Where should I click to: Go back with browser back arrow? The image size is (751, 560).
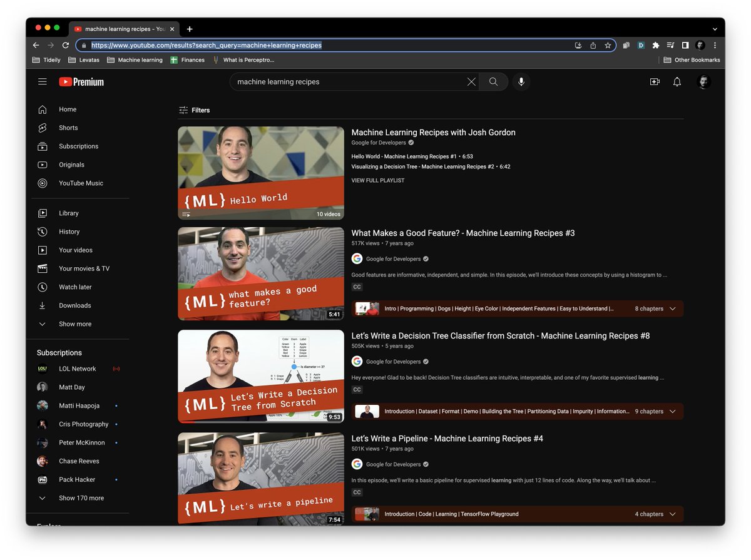[36, 45]
